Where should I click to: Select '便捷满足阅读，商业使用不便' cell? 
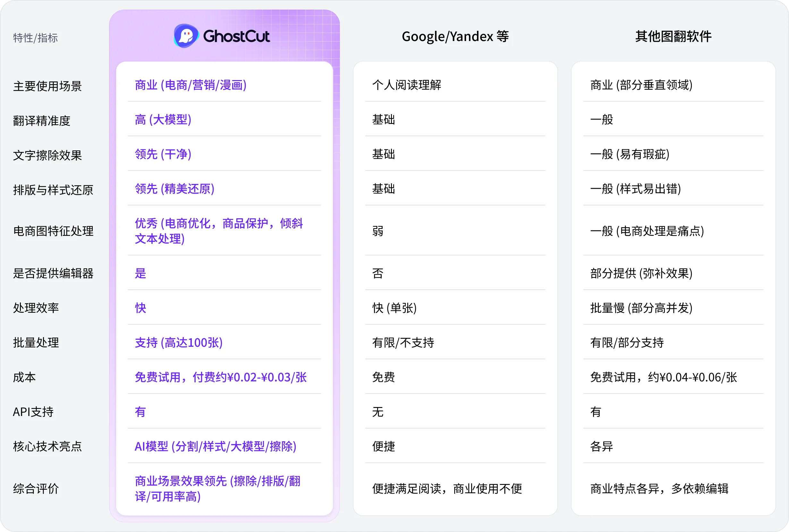click(447, 489)
